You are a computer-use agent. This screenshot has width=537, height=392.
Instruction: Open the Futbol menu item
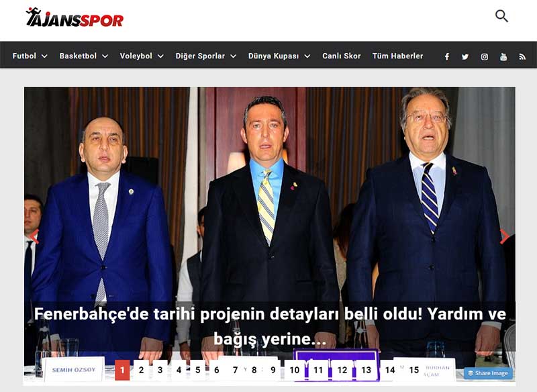[24, 56]
